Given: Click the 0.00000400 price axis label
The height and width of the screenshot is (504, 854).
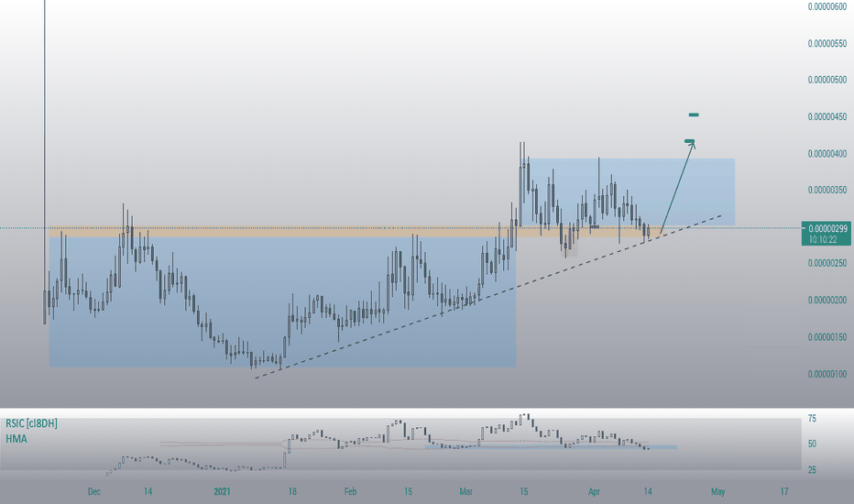Looking at the screenshot, I should click(827, 154).
